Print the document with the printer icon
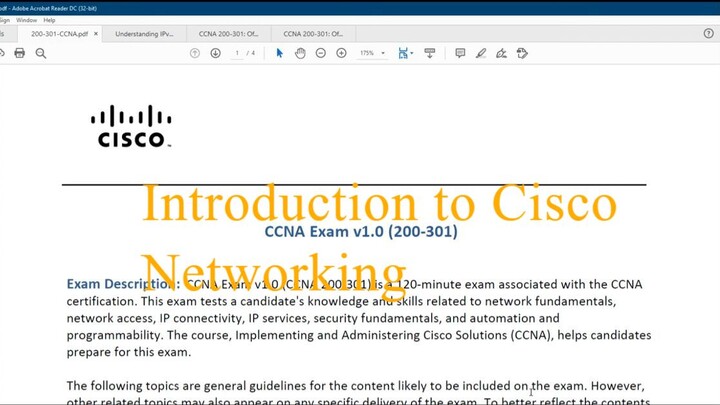 point(19,53)
